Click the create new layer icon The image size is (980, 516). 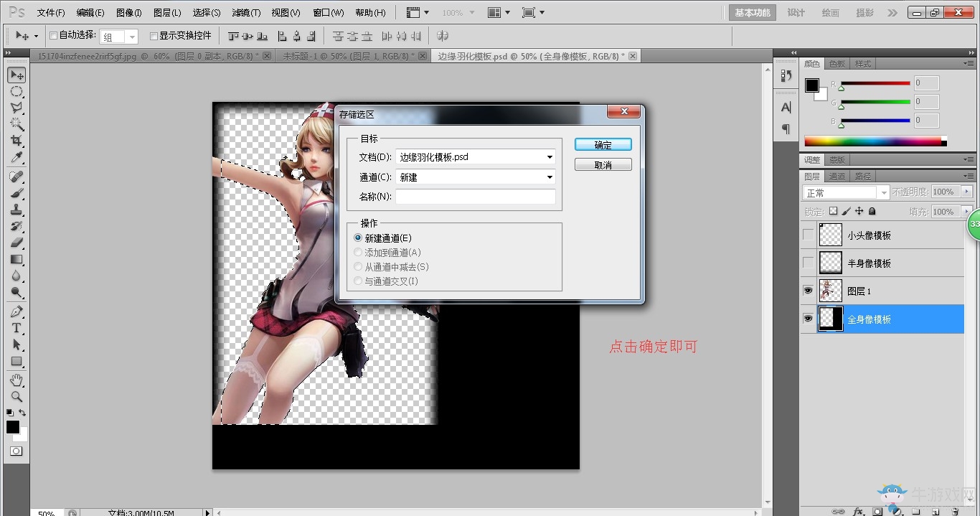point(935,511)
